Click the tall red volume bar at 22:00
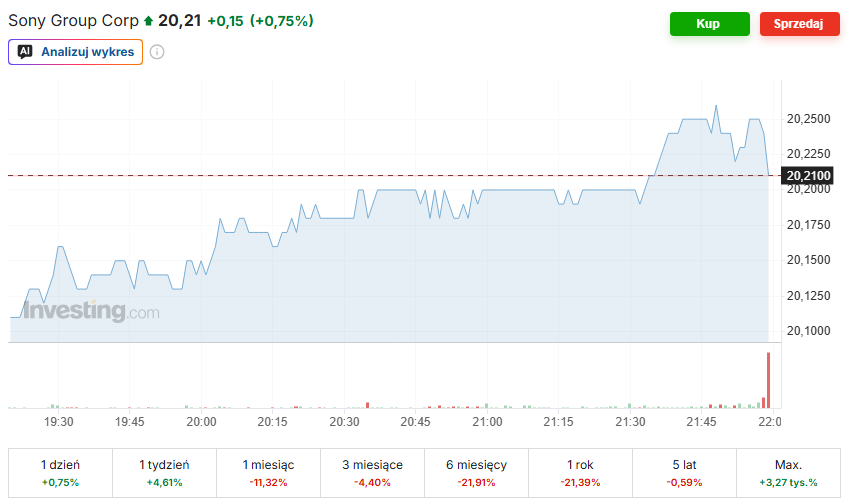Image resolution: width=849 pixels, height=504 pixels. (768, 380)
